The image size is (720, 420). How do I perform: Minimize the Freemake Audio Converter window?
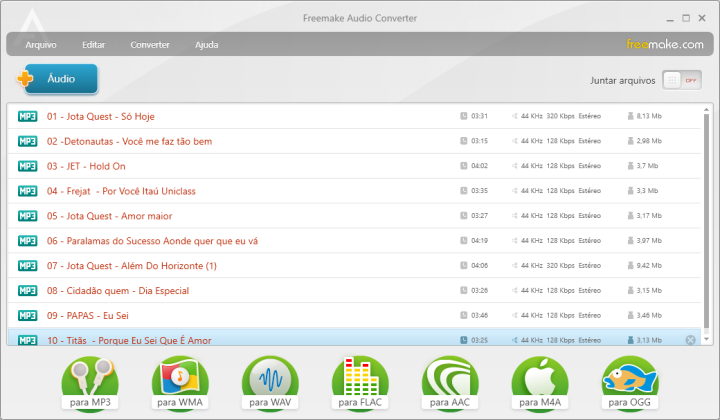pos(670,19)
